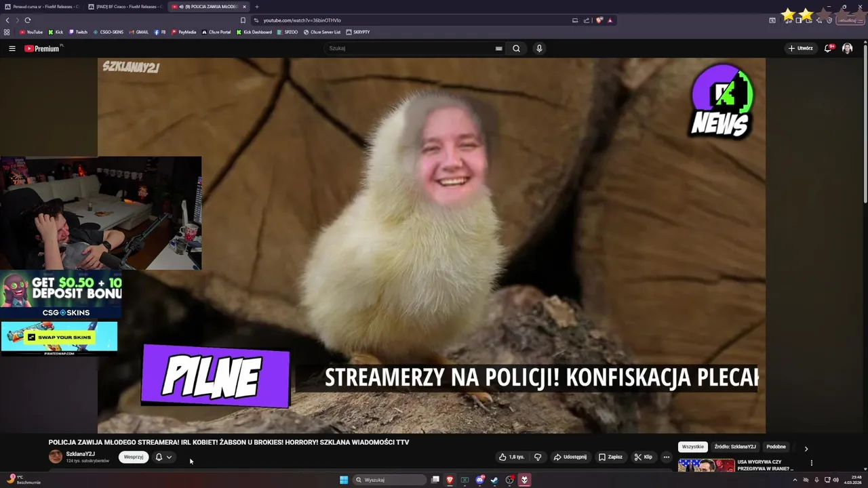Click the YouTube search magnifier button
The height and width of the screenshot is (488, 868).
[516, 48]
